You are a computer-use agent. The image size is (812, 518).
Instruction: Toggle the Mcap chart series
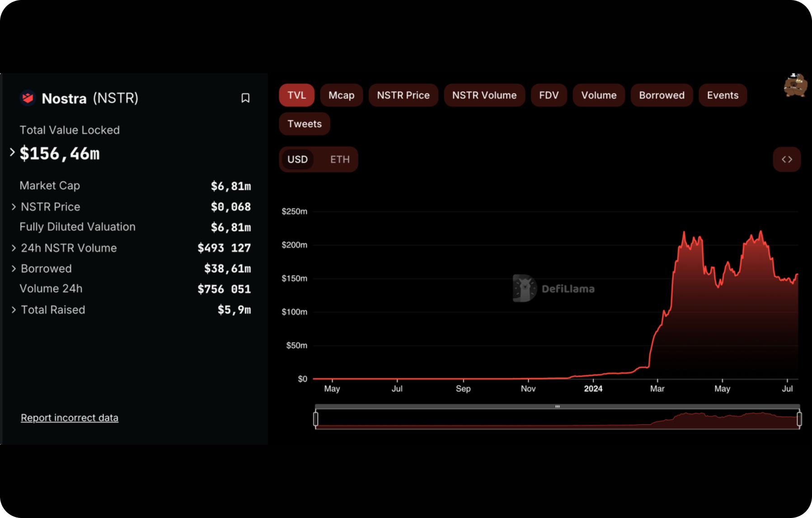click(x=342, y=95)
